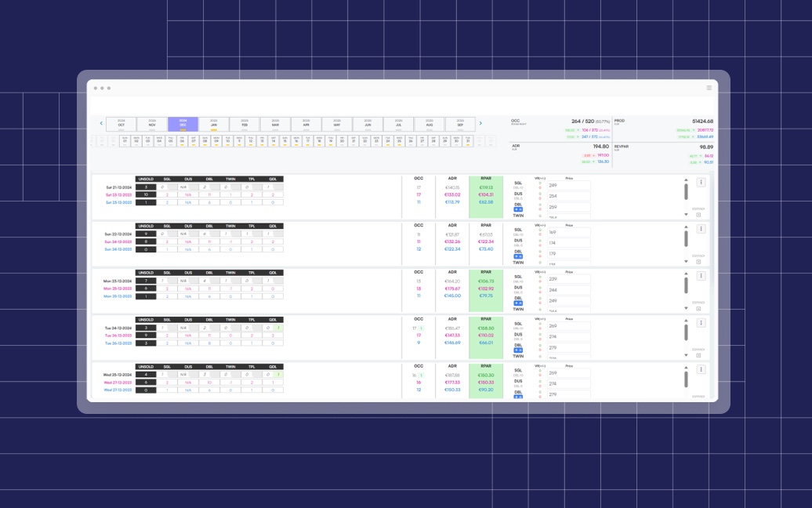
Task: Click the small square icon below ESPANDI, Sat 21-12-2024 panel
Action: point(698,215)
